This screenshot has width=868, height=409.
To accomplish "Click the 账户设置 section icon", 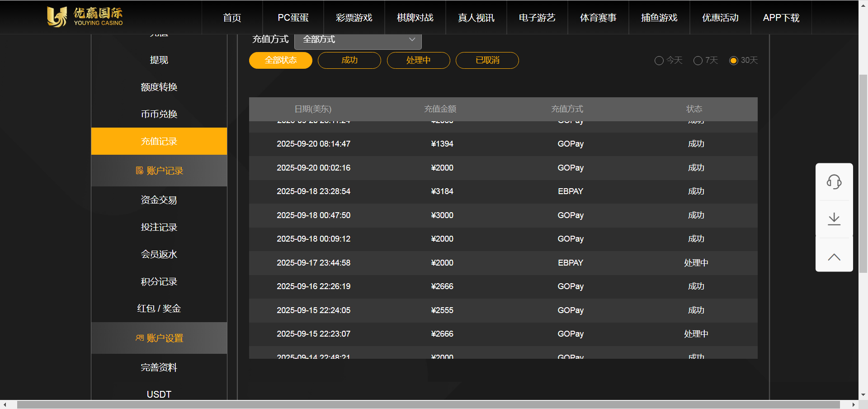I will (140, 338).
